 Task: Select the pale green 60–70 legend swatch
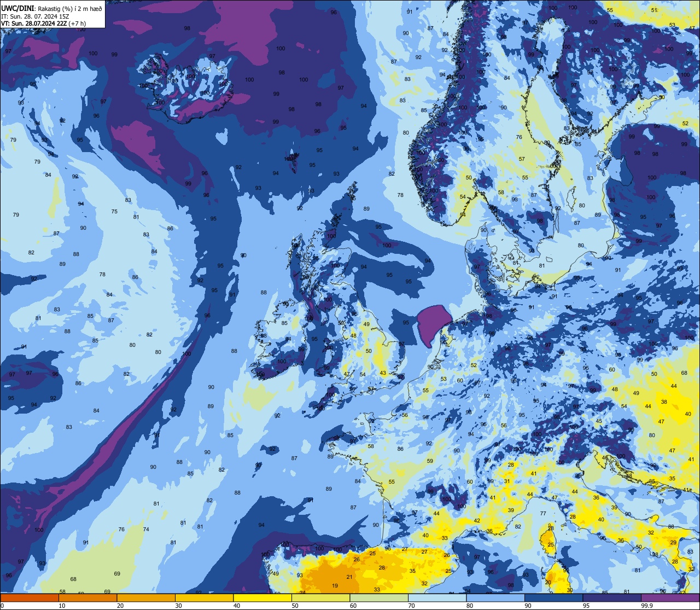(x=379, y=597)
